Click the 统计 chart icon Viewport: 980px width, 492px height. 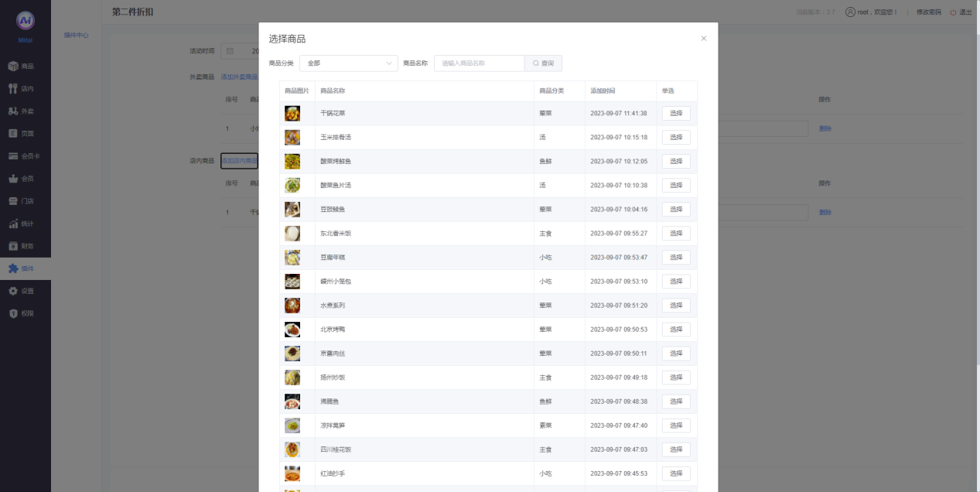coord(13,224)
